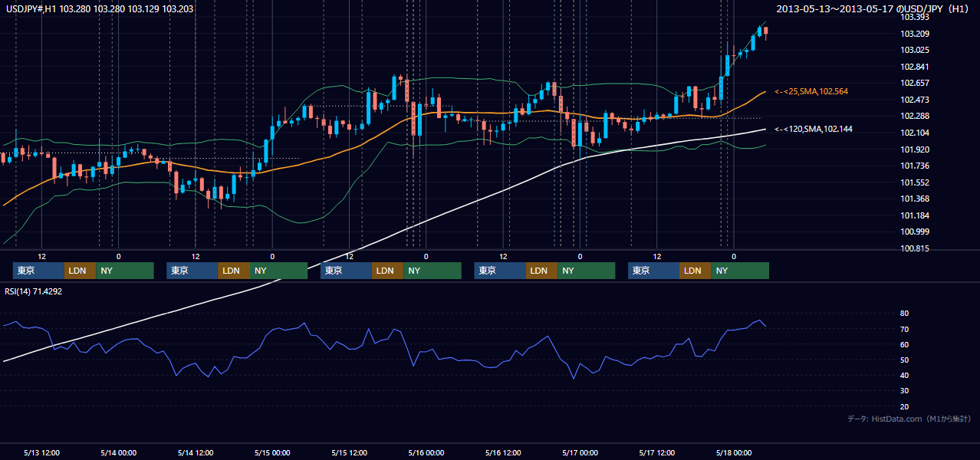Click the 103.209 price axis label

tap(915, 34)
